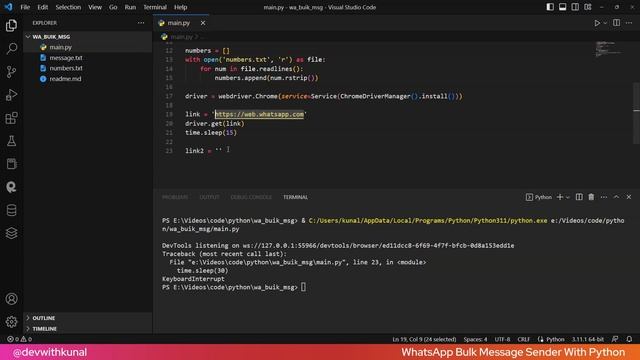The height and width of the screenshot is (360, 640).
Task: Open new terminal launch profile dropdown
Action: (x=568, y=198)
